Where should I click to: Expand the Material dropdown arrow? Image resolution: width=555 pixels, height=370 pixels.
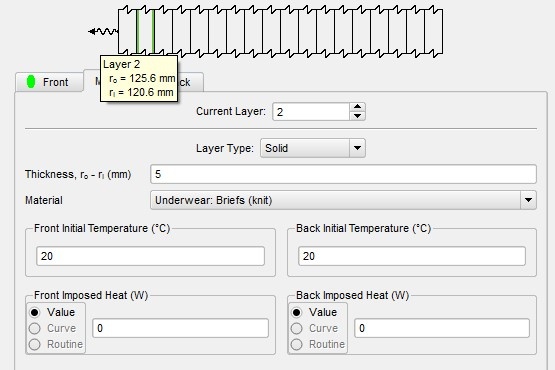pos(528,200)
